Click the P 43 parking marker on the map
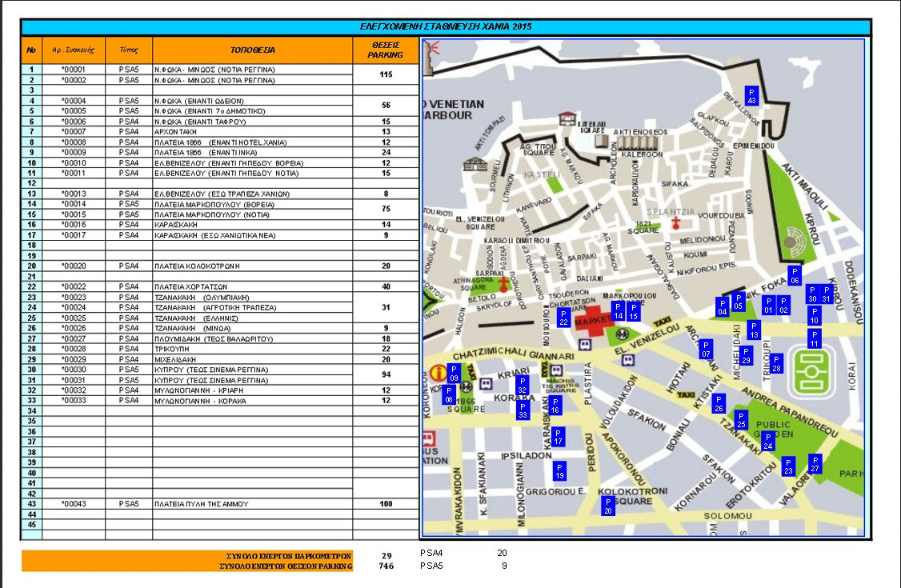901x588 pixels. [x=751, y=95]
